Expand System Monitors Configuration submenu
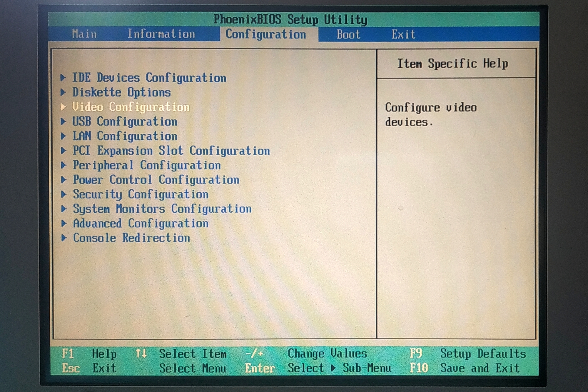This screenshot has width=588, height=392. [x=162, y=209]
